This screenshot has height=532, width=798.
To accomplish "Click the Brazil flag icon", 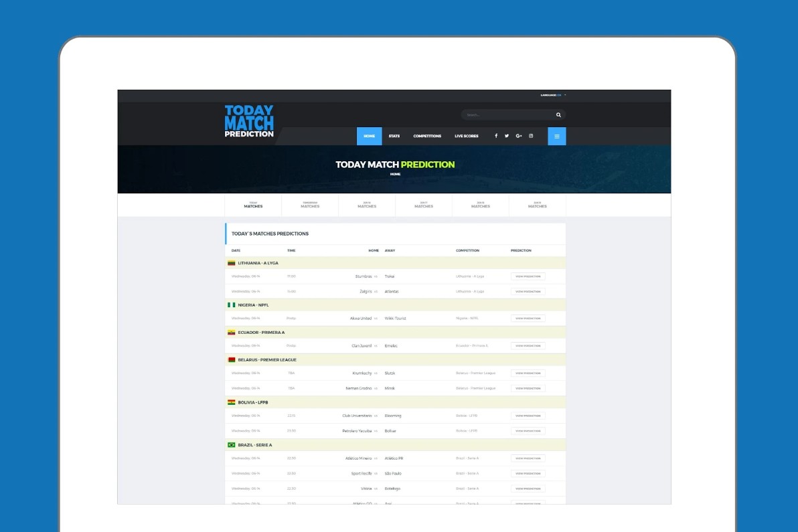I will point(231,445).
